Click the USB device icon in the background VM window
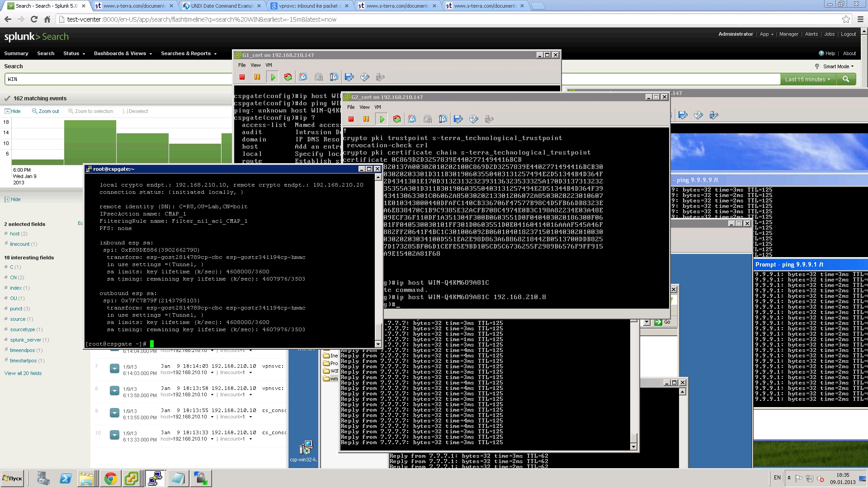This screenshot has width=868, height=488. (x=714, y=115)
